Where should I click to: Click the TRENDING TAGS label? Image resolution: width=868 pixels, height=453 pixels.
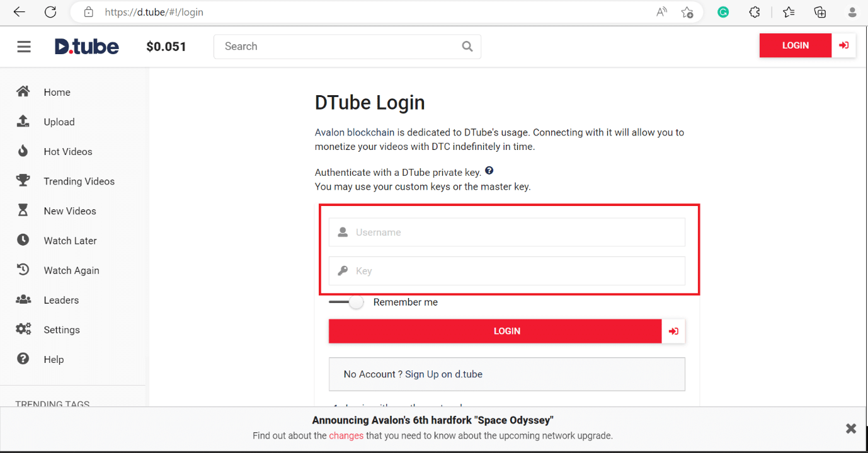click(x=52, y=404)
